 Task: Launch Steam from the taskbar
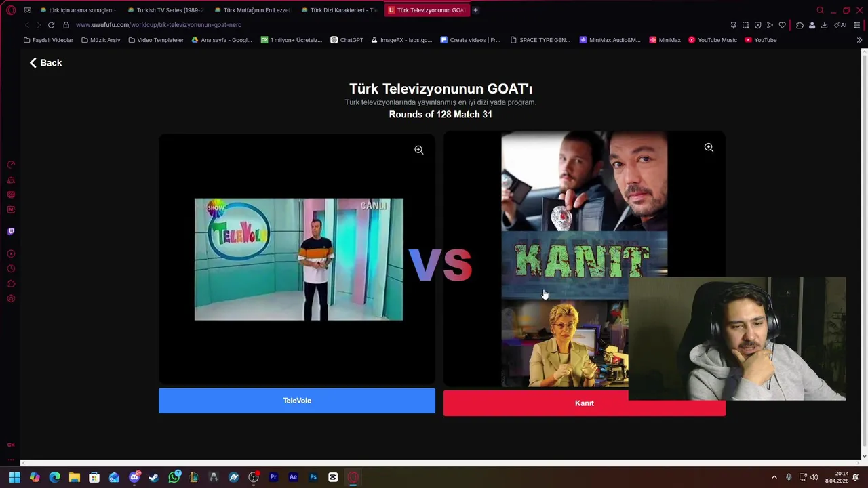point(154,477)
